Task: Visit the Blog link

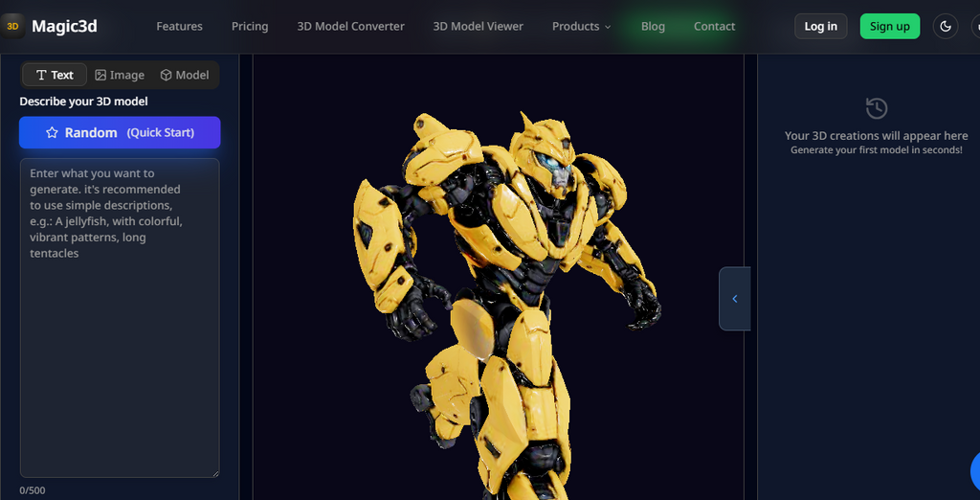Action: pyautogui.click(x=653, y=26)
